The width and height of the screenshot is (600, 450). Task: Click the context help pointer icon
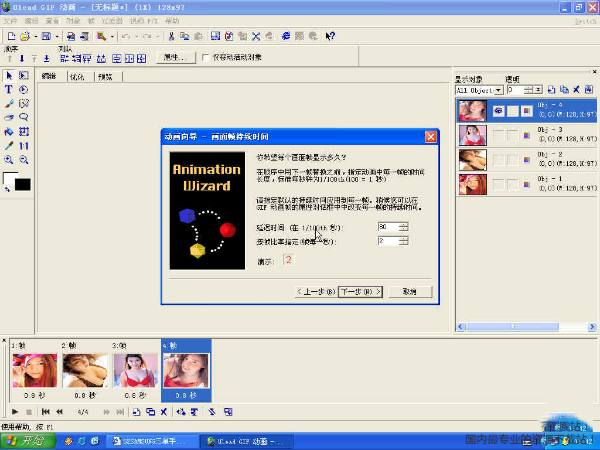point(327,36)
